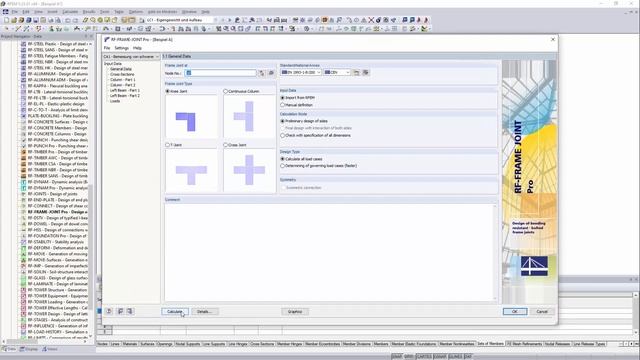
Task: Select Manual definition option
Action: (282, 105)
